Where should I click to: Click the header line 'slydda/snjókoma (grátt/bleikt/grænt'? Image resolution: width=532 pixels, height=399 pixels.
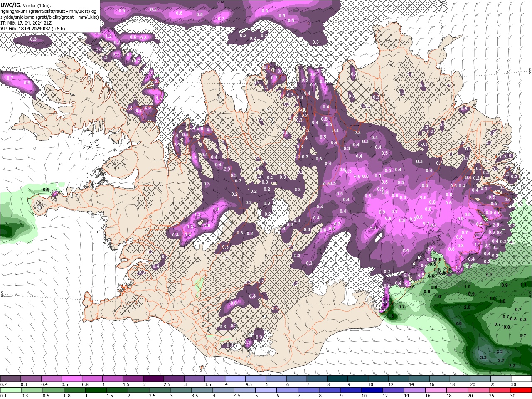click(x=38, y=17)
